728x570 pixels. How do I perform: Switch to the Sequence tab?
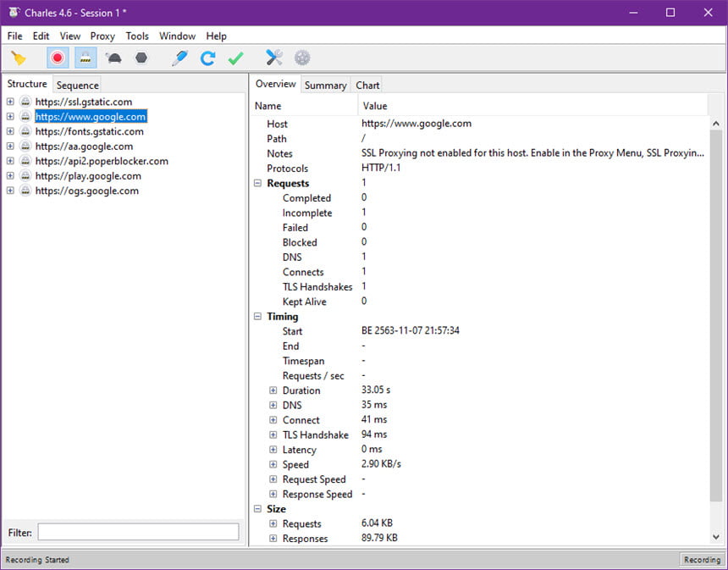pos(78,85)
